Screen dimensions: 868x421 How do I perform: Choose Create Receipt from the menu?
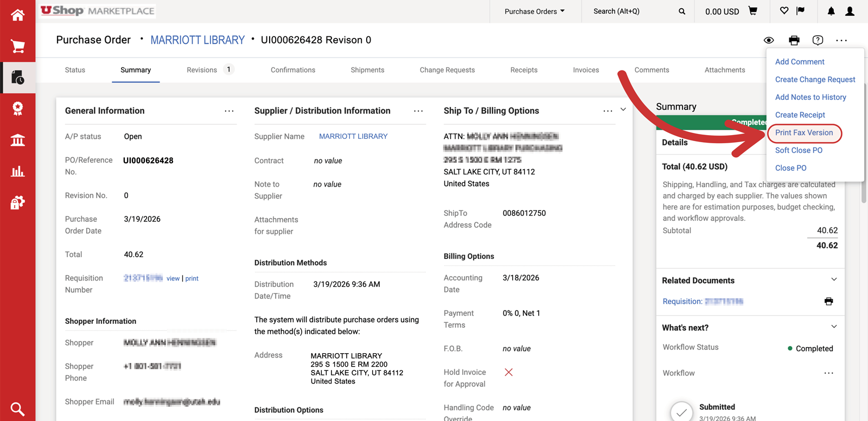tap(800, 115)
